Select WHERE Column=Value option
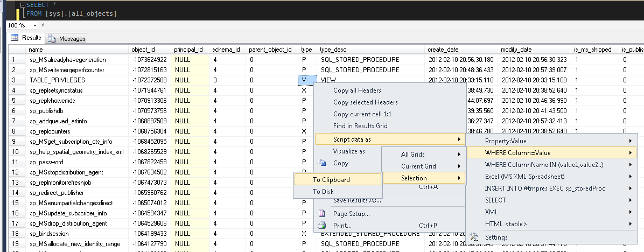644x252 pixels. point(551,153)
